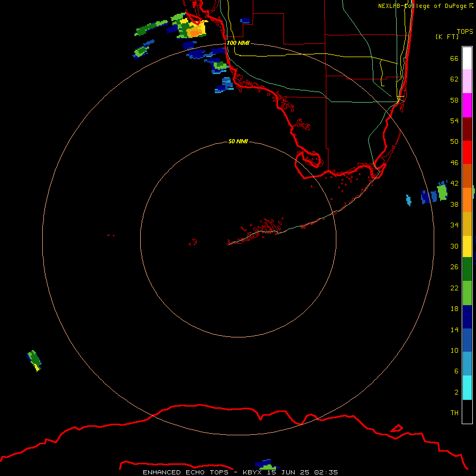
Task: Click the legend value 30
Action: coord(454,246)
